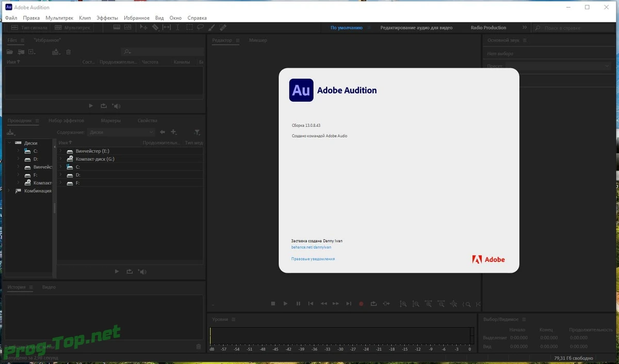Screen dimensions: 619x364
Task: Toggle Skip Selection in the transport
Action: [x=386, y=304]
